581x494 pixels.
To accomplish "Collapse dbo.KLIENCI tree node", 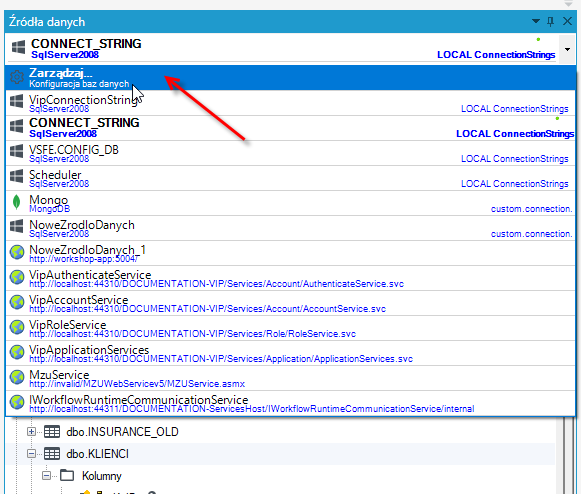I will click(x=31, y=454).
